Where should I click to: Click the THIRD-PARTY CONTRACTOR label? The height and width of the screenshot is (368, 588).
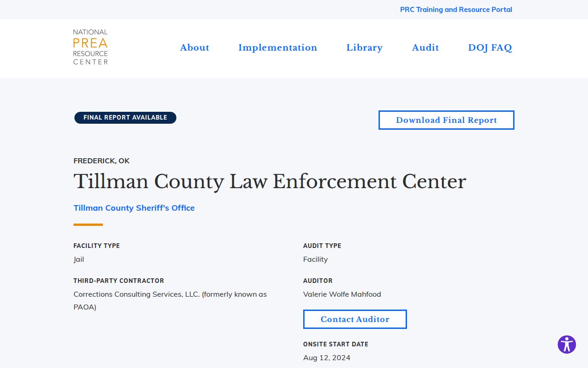coord(119,281)
